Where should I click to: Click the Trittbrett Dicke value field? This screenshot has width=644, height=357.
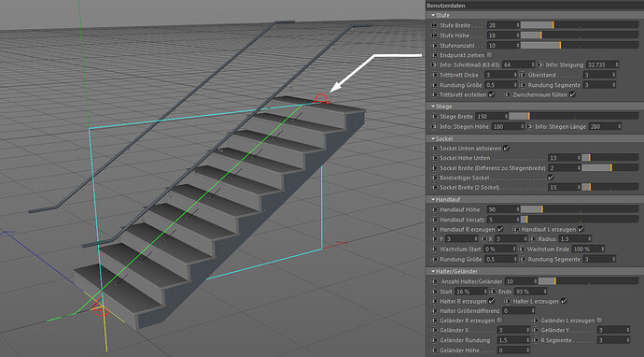tap(501, 75)
